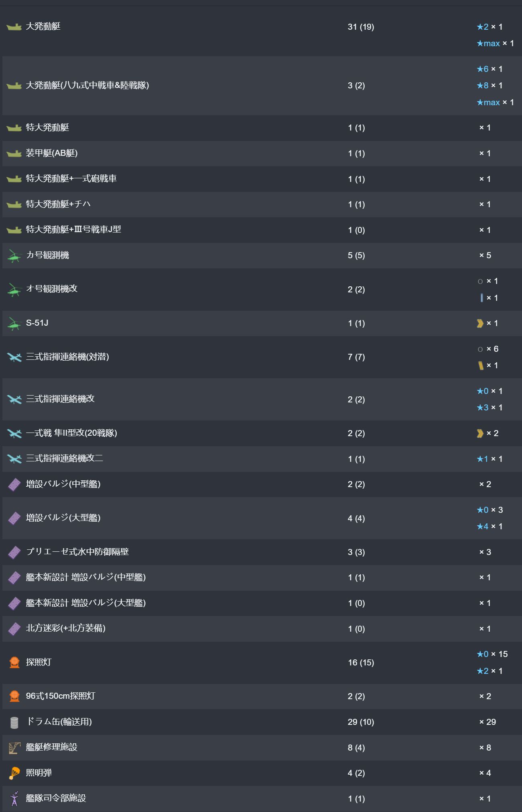The image size is (522, 812).
Task: Click the gold chevron proficiency for S-51J
Action: [x=480, y=323]
